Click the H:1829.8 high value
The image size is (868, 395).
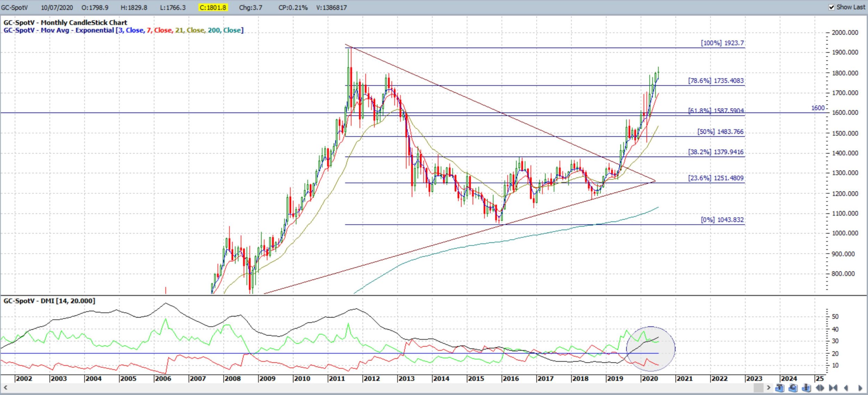(134, 8)
